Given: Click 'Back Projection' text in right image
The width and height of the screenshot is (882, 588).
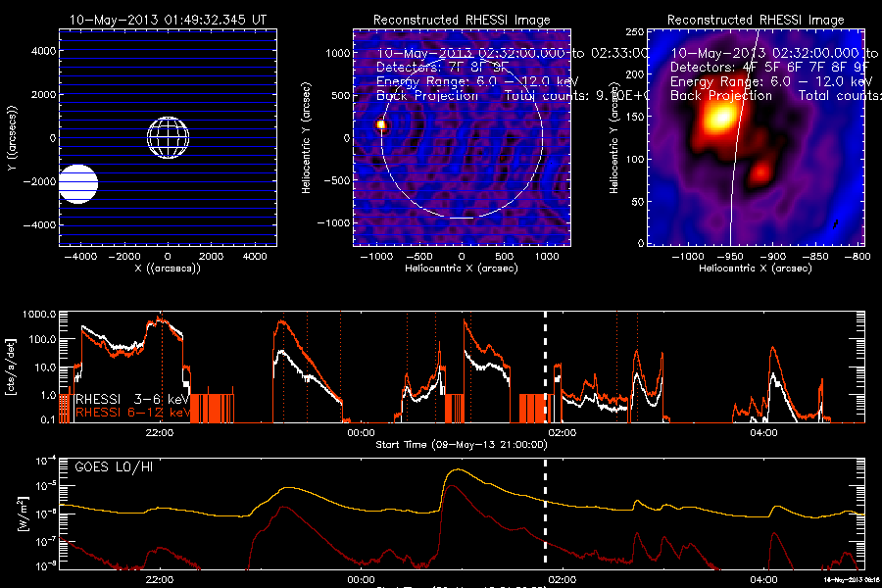Looking at the screenshot, I should pos(721,96).
